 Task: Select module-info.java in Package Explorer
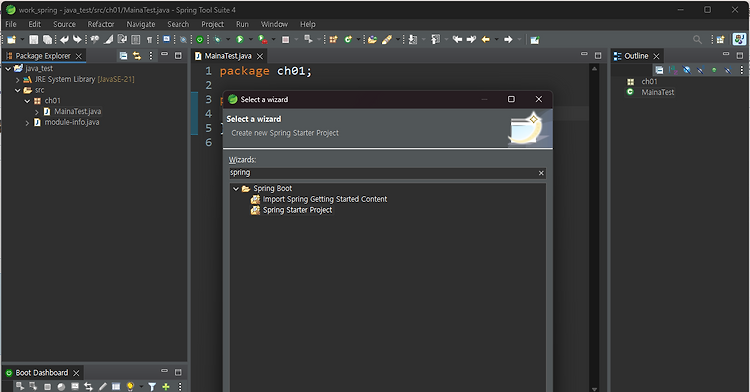(x=72, y=122)
